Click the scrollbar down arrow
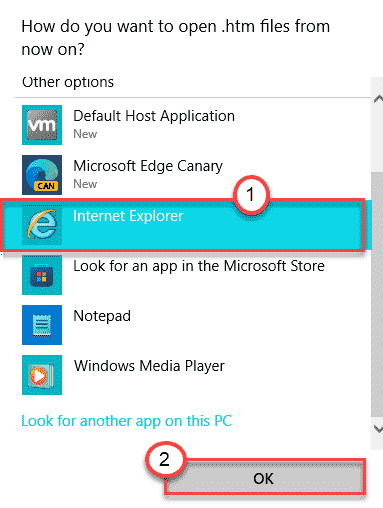This screenshot has width=383, height=508. [378, 429]
